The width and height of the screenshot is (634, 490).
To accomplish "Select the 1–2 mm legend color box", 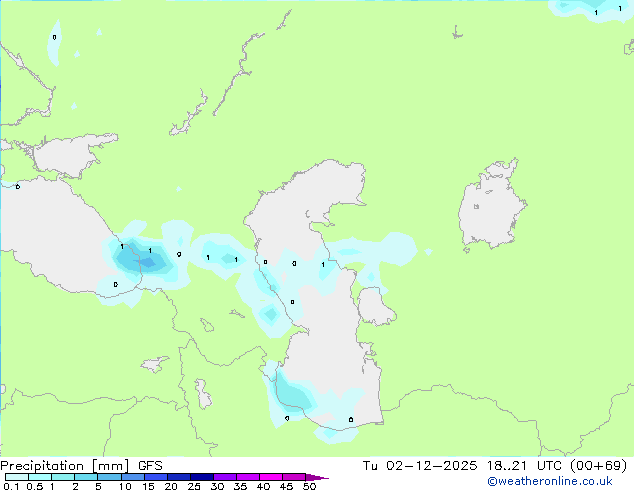I will click(63, 477).
